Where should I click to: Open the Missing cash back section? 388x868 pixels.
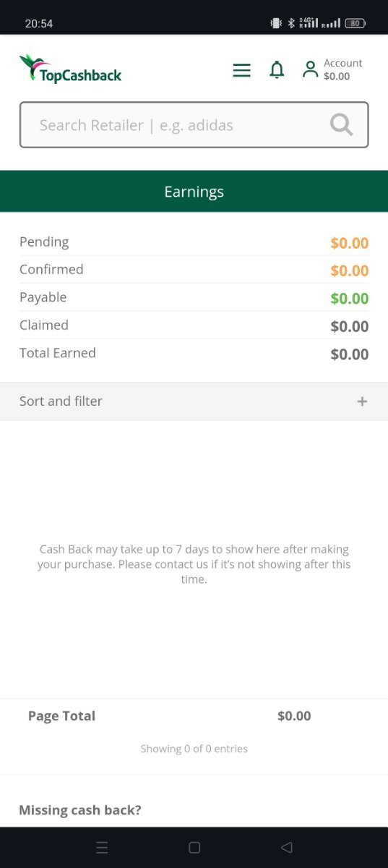tap(80, 810)
